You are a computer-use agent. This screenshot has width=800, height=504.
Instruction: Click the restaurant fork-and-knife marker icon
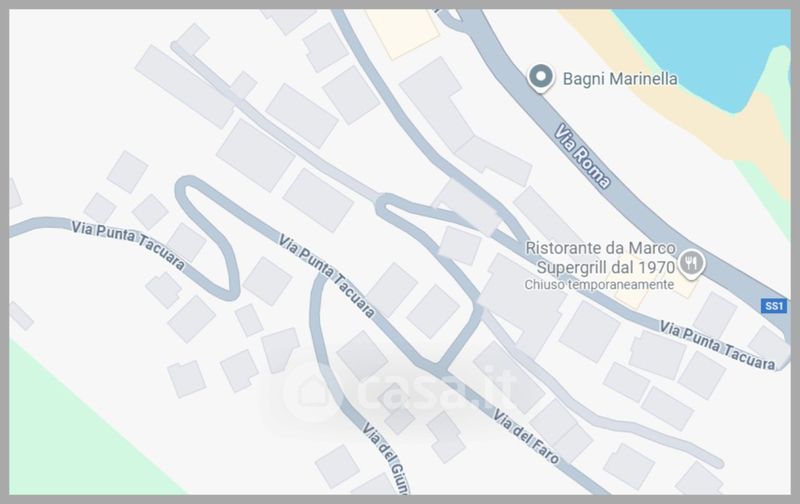pyautogui.click(x=691, y=264)
